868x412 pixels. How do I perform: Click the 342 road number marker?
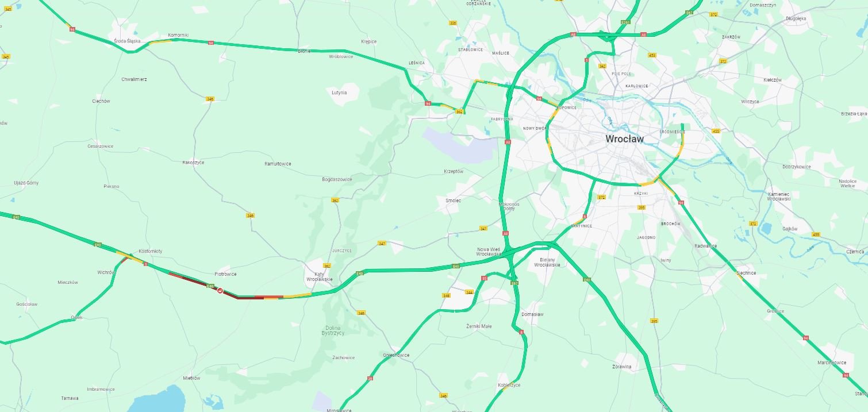(x=602, y=66)
